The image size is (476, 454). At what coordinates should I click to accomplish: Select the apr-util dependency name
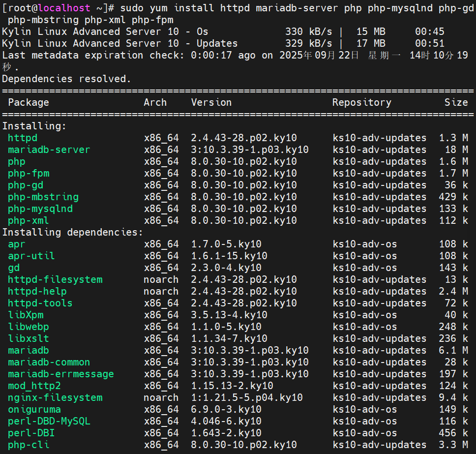tap(31, 256)
